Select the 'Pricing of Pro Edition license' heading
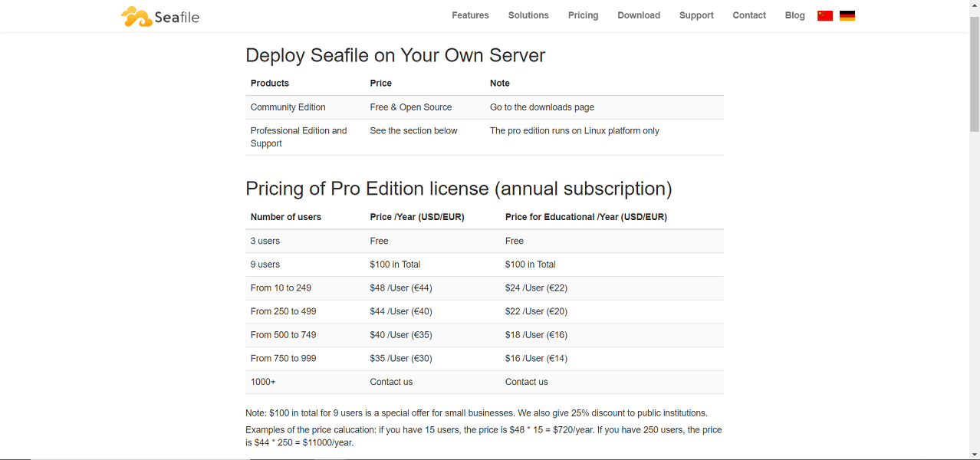This screenshot has width=980, height=460. point(459,189)
